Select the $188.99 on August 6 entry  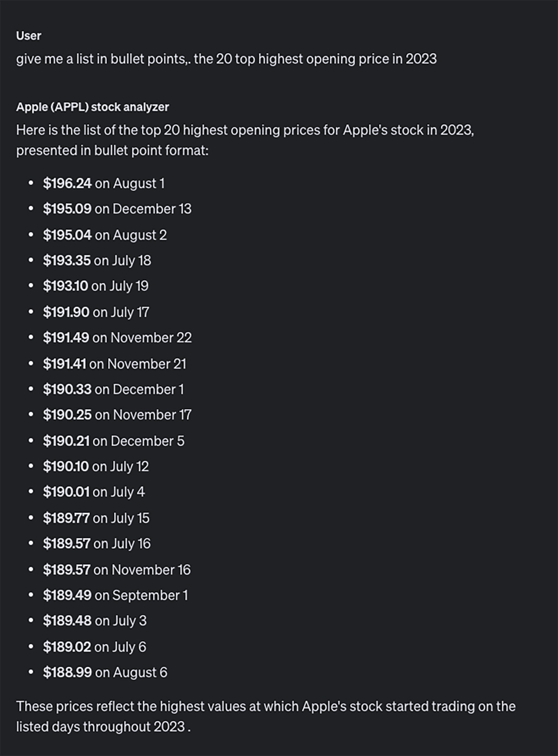pos(105,672)
